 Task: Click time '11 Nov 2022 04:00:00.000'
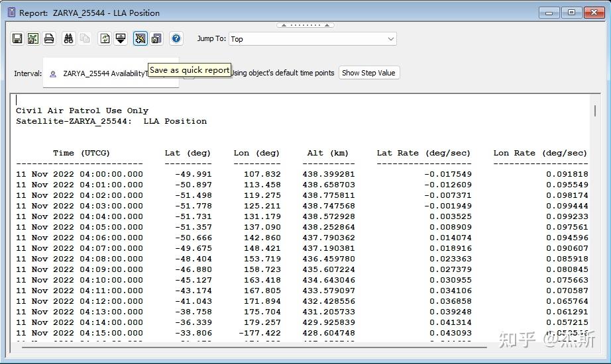coord(80,174)
